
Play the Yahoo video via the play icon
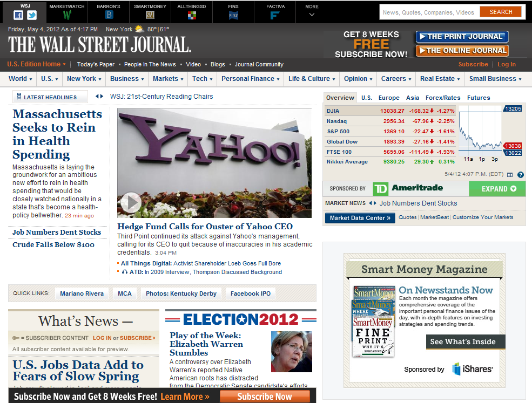click(x=130, y=203)
